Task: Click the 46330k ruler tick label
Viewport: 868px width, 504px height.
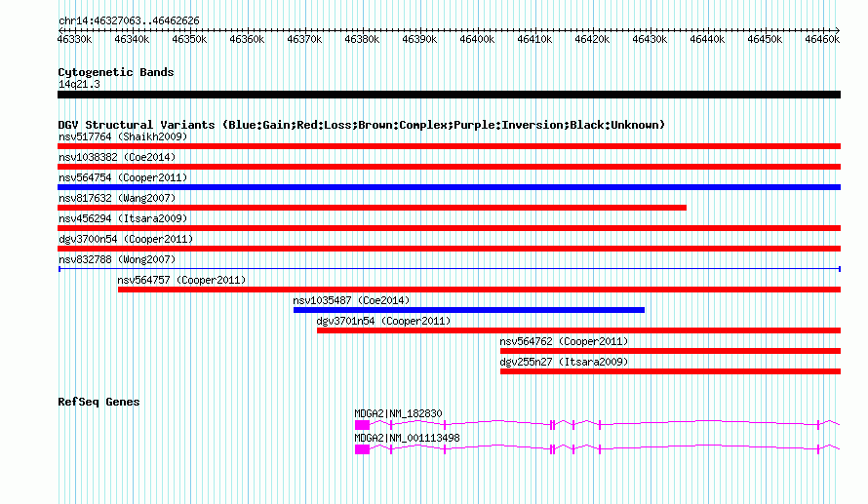Action: coord(75,39)
